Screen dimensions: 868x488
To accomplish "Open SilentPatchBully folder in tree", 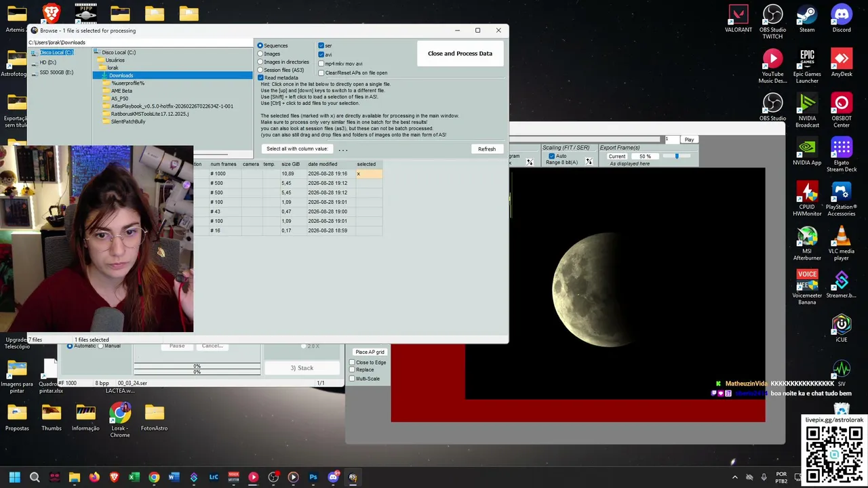I will point(128,121).
